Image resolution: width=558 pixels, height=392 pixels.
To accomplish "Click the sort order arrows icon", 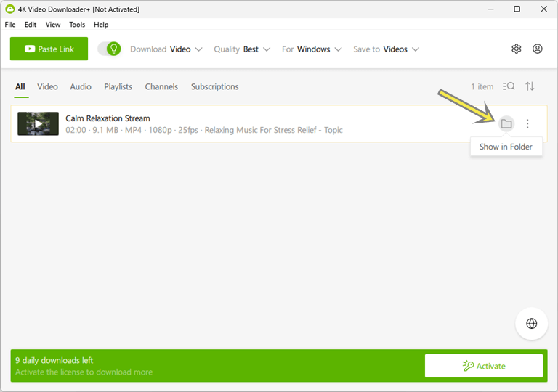I will pos(530,86).
